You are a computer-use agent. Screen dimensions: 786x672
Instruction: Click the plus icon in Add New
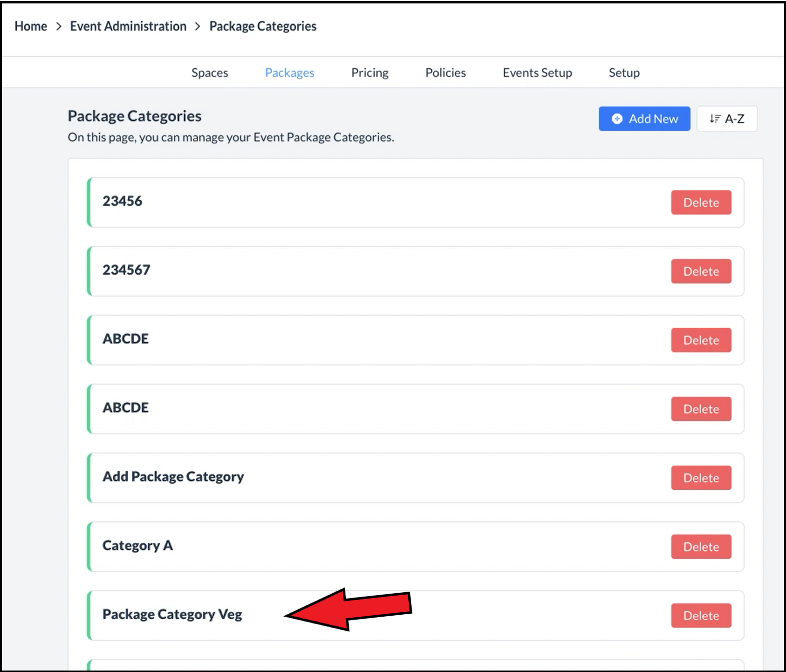pyautogui.click(x=617, y=119)
